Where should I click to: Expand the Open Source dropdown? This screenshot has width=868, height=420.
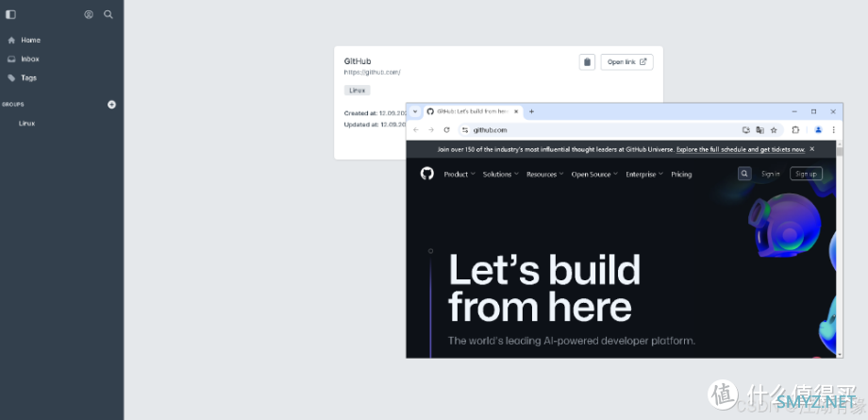click(593, 175)
